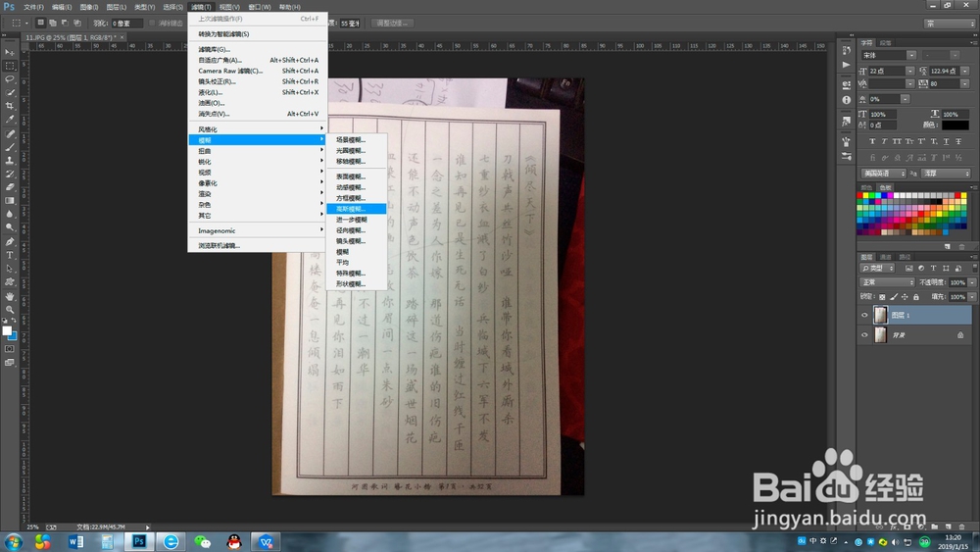Image resolution: width=980 pixels, height=552 pixels.
Task: Click the strikethrough T icon
Action: click(x=958, y=141)
